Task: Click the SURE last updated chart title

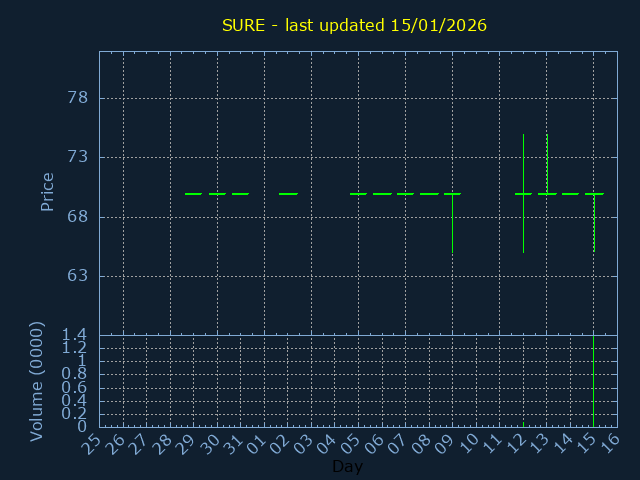Action: tap(354, 25)
